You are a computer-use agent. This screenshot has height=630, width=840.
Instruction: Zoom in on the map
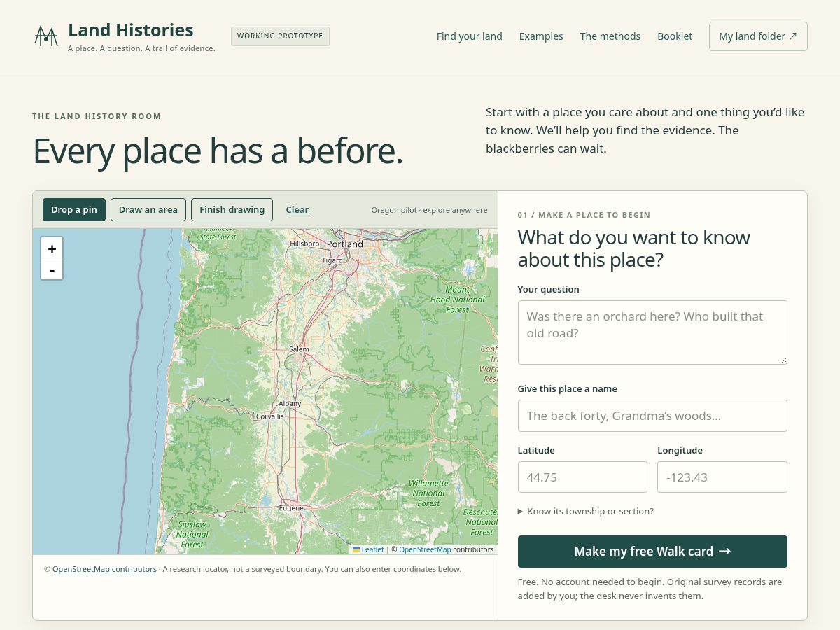pyautogui.click(x=52, y=248)
